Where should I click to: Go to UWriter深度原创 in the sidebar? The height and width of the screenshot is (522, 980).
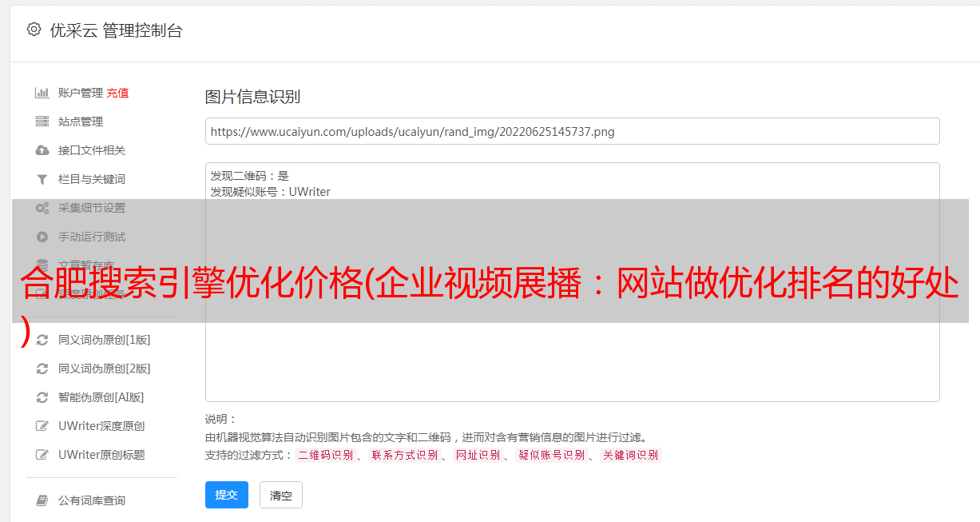[x=101, y=426]
